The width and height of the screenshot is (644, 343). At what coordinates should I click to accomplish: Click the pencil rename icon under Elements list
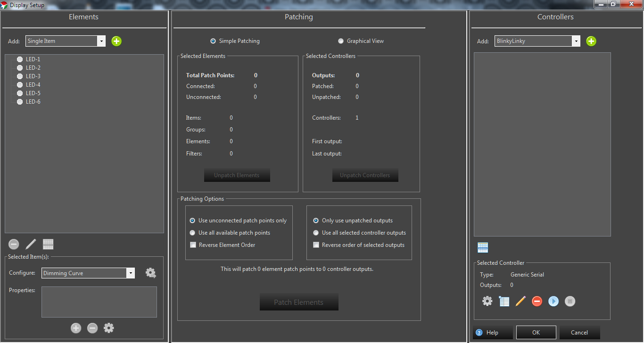tap(31, 244)
